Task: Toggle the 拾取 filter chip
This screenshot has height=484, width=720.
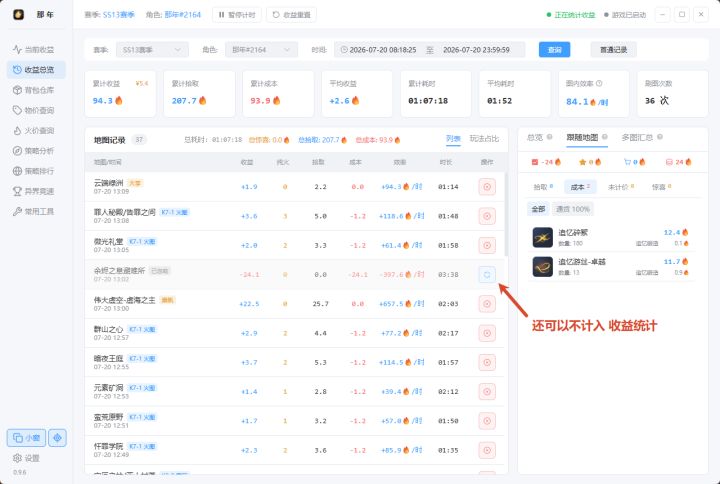Action: [543, 187]
